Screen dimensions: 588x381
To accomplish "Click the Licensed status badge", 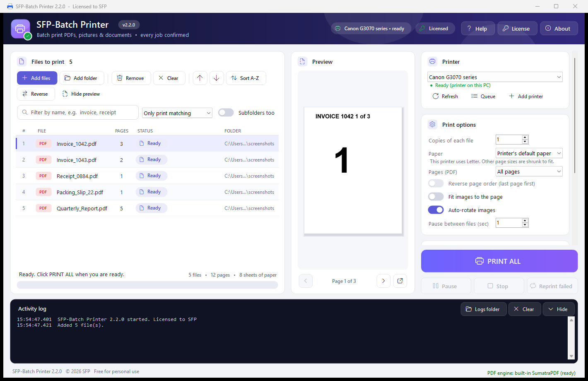I will click(435, 28).
